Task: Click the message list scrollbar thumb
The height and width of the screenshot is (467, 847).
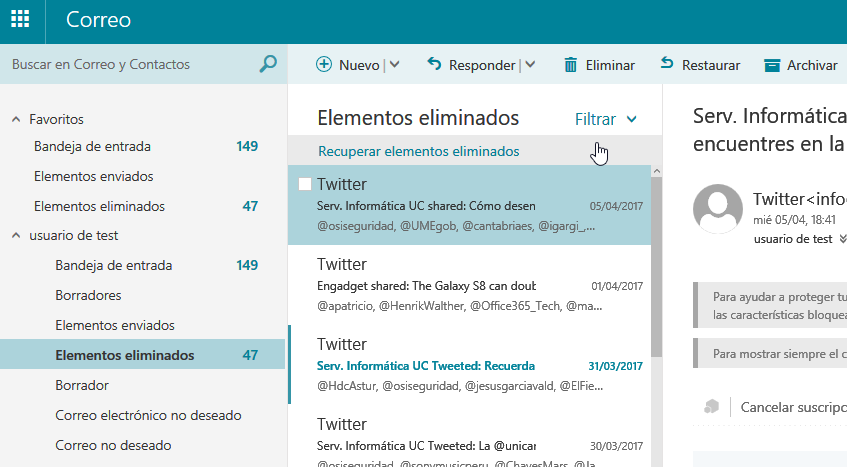Action: [x=656, y=267]
